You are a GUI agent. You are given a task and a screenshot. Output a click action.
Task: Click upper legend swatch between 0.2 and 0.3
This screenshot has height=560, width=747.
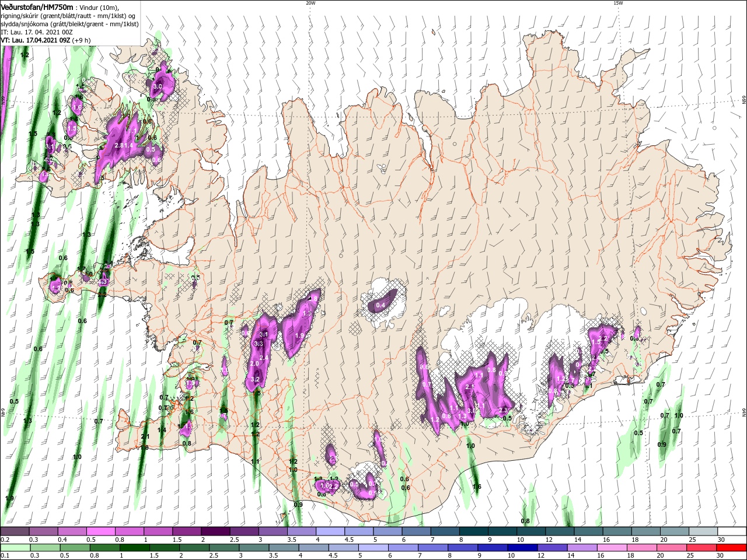[x=15, y=531]
